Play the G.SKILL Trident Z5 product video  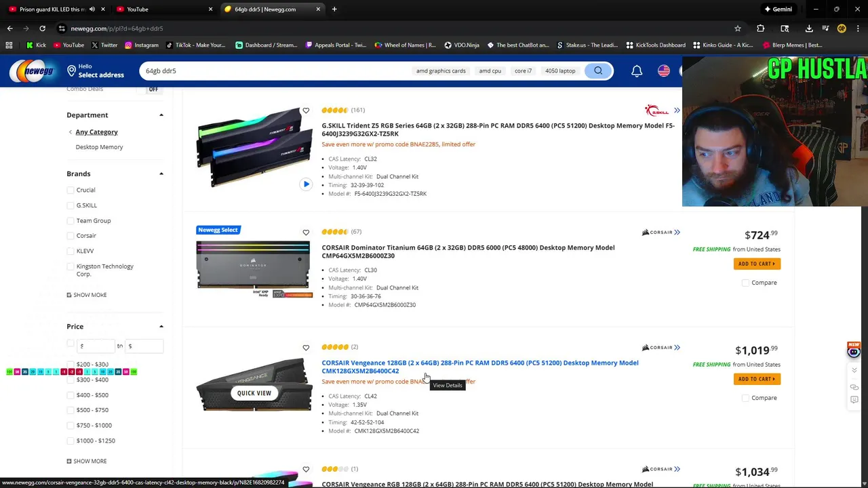click(x=306, y=184)
